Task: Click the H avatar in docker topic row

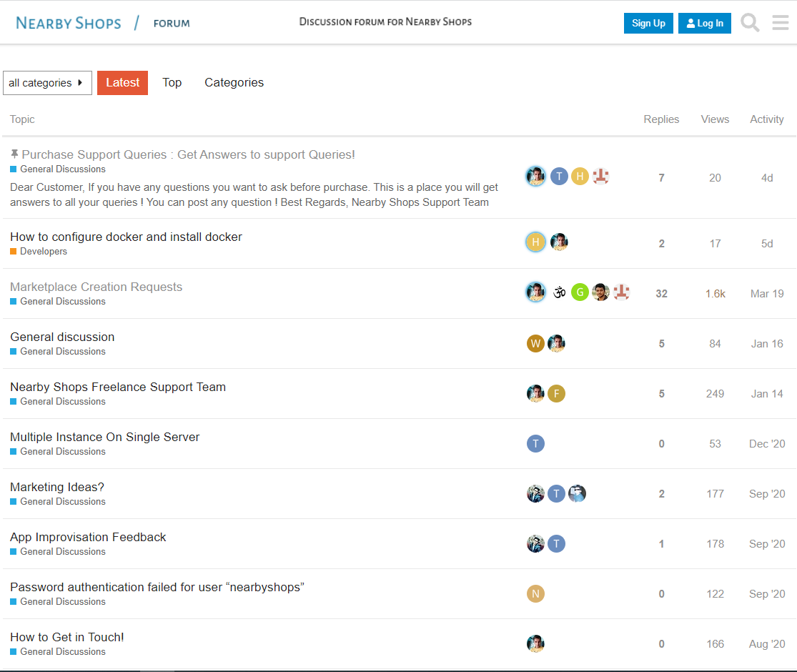Action: click(535, 242)
